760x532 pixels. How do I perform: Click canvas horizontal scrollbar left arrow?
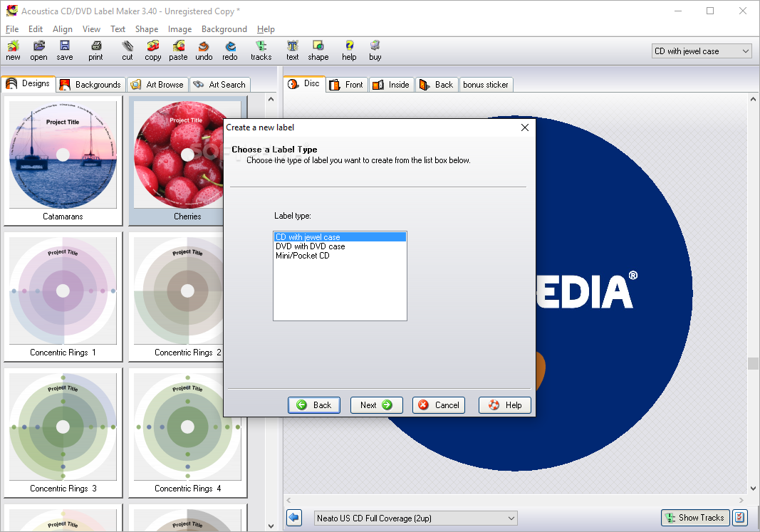tap(289, 500)
